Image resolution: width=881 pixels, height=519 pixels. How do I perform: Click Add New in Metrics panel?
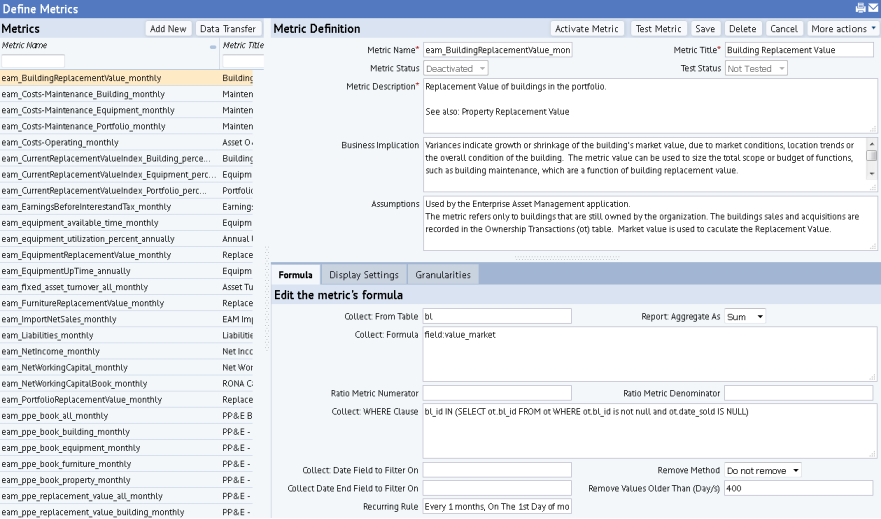168,29
